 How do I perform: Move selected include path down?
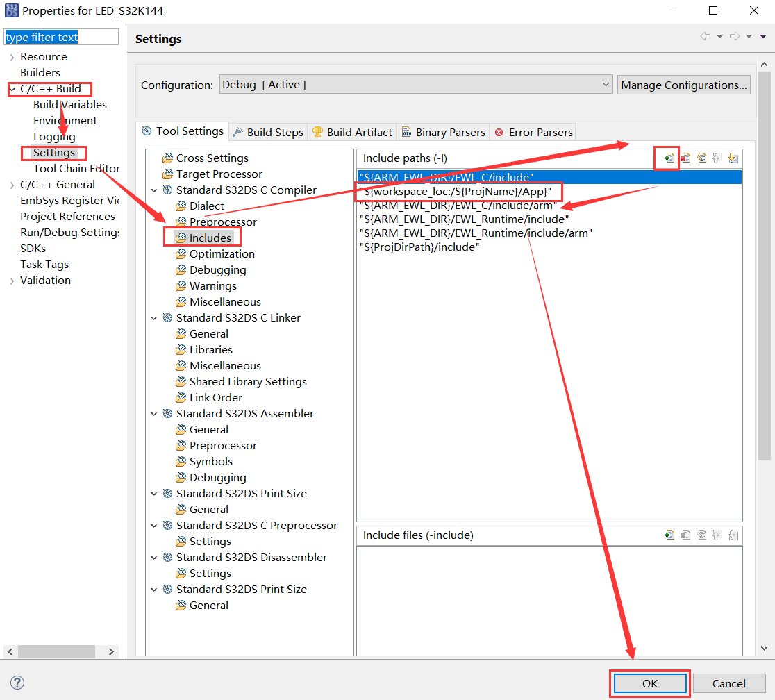[x=733, y=158]
